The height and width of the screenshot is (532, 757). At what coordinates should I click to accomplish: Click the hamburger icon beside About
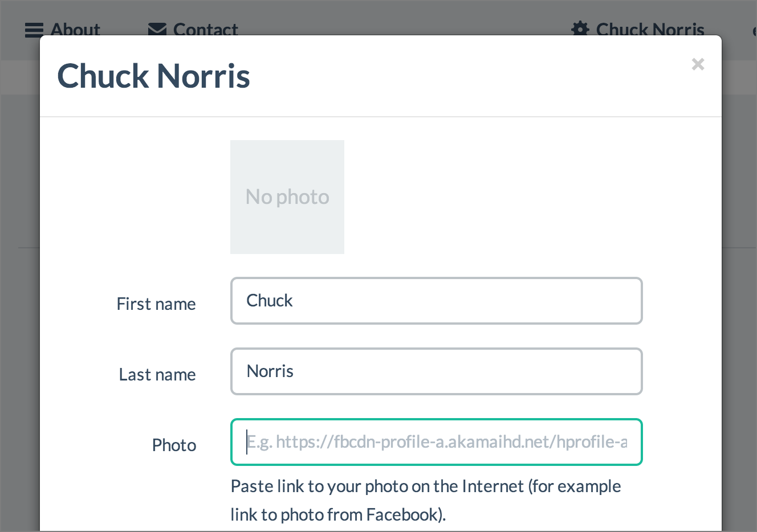pos(34,29)
